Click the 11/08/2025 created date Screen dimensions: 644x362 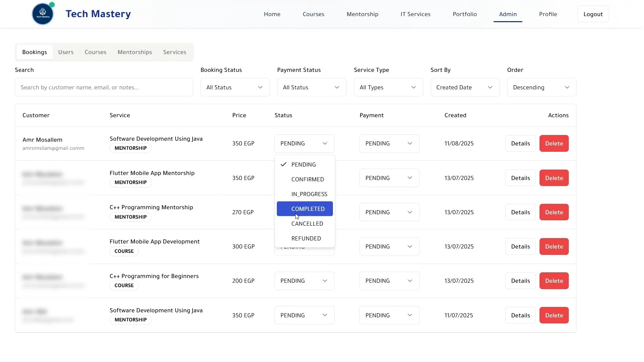459,143
